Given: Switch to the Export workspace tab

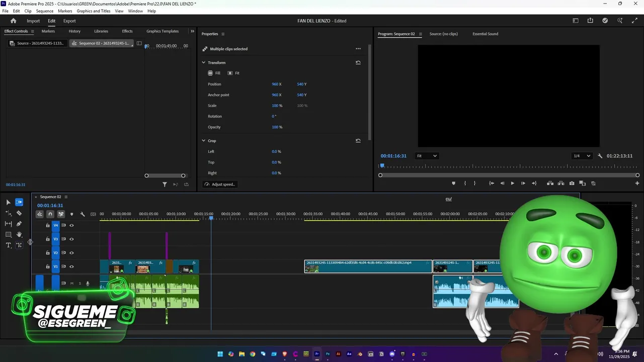Looking at the screenshot, I should coord(69,21).
